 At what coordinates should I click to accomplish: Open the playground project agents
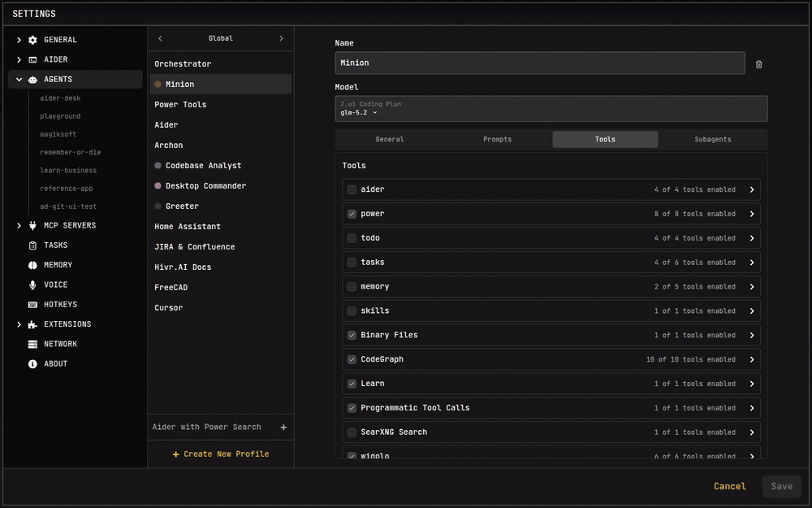[x=60, y=116]
